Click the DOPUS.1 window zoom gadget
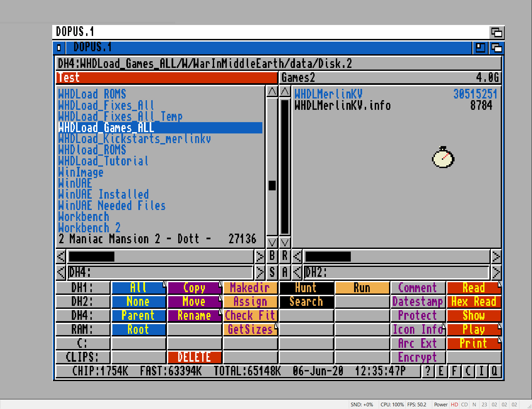Screen dimensions: 532x409 (480, 48)
